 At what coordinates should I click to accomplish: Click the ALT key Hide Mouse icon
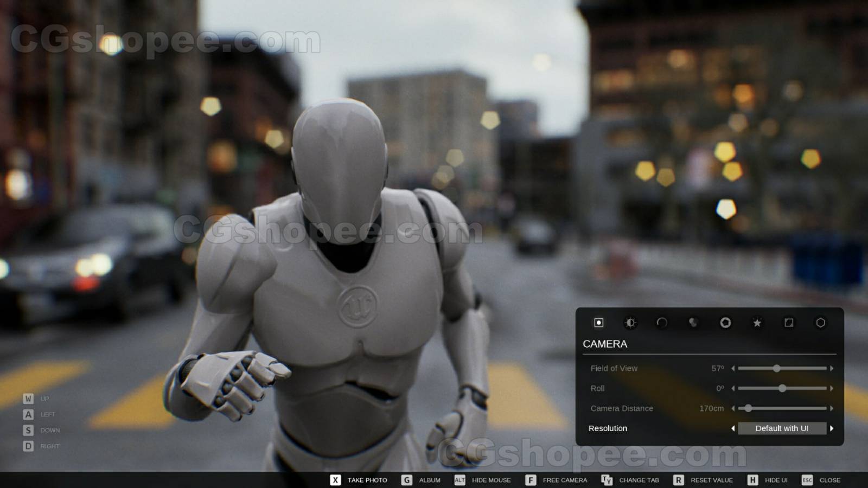click(460, 480)
